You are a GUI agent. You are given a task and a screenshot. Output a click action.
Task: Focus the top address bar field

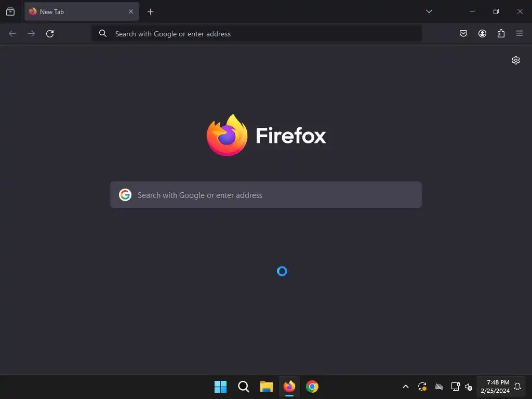[x=257, y=34]
